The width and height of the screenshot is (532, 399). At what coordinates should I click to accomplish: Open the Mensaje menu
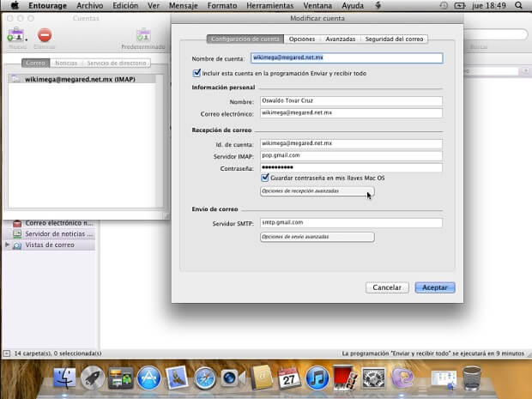tap(184, 5)
